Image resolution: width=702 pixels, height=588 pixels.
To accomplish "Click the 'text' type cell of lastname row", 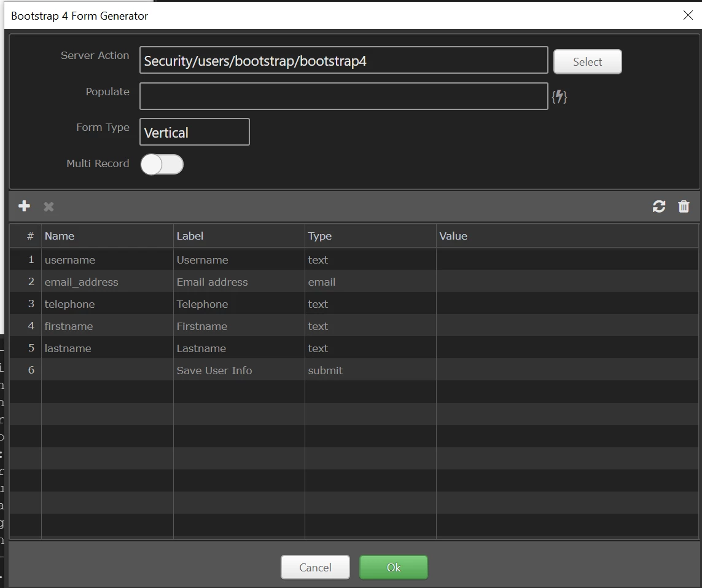I will tap(370, 348).
